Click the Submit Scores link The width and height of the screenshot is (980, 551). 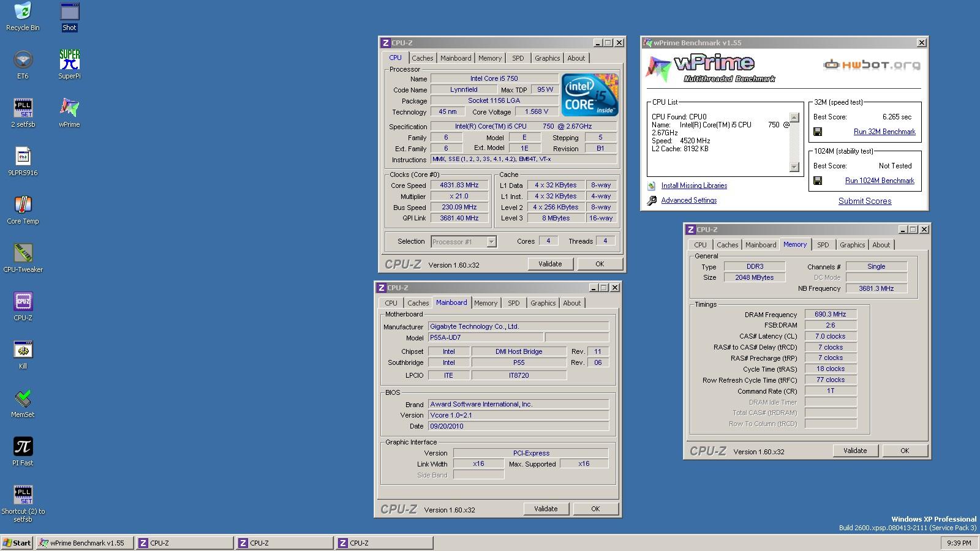click(x=865, y=201)
